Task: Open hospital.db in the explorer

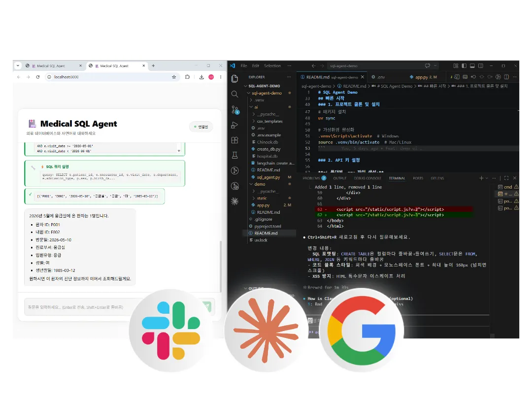Action: (267, 156)
